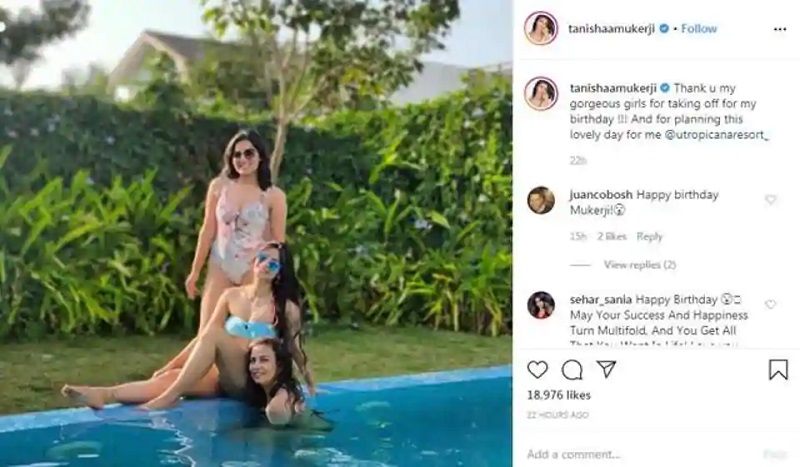Screen dimensions: 800x467
Task: Like the post with heart icon
Action: click(537, 370)
